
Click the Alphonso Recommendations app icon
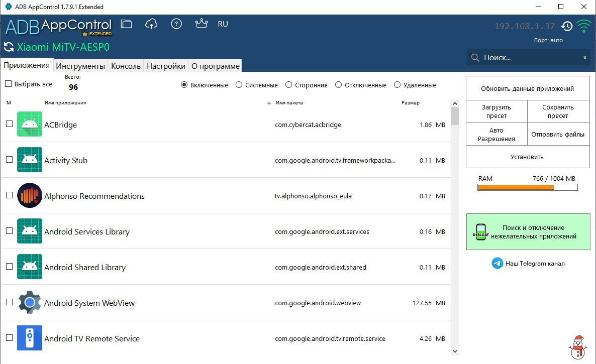pos(30,195)
